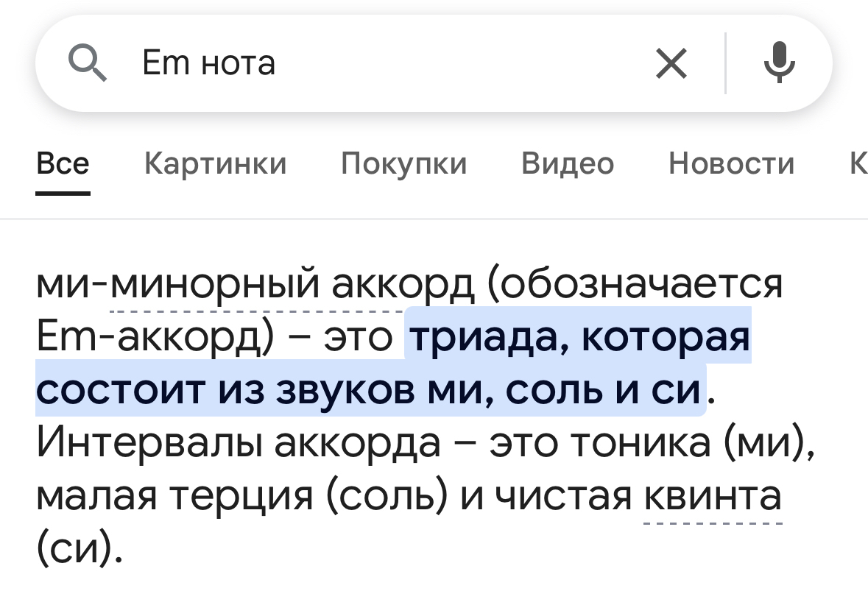
Task: Start voice search with the microphone
Action: pos(779,63)
